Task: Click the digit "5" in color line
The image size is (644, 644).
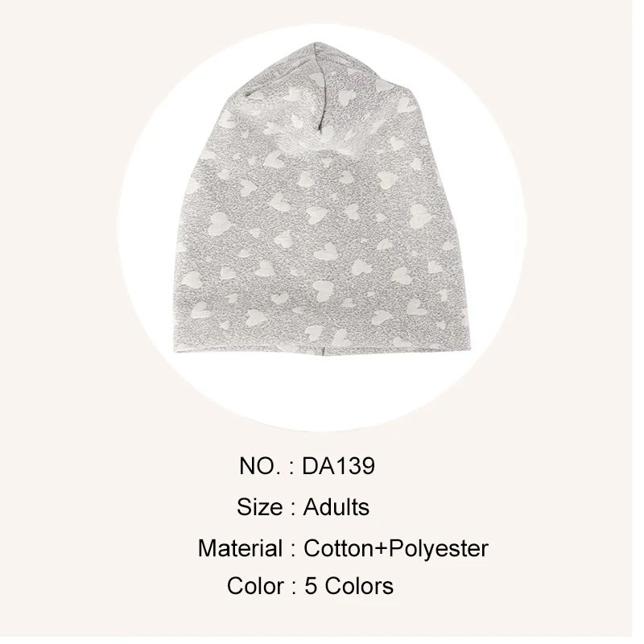Action: coord(311,586)
